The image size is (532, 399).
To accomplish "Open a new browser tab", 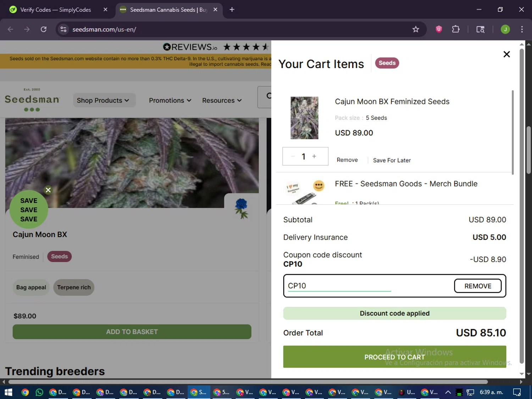I will pos(232,10).
